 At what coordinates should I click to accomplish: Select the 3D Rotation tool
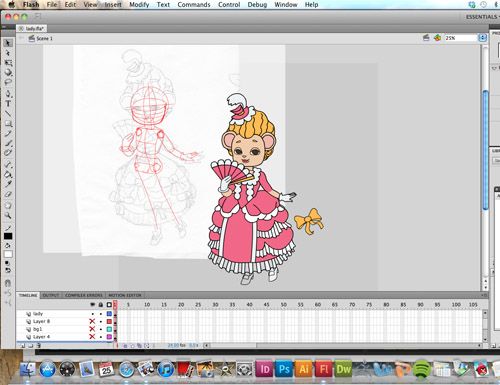(8, 73)
